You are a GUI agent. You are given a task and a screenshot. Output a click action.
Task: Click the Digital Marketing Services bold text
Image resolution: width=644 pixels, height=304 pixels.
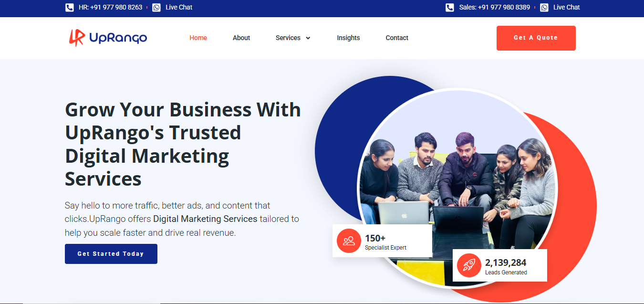[205, 219]
